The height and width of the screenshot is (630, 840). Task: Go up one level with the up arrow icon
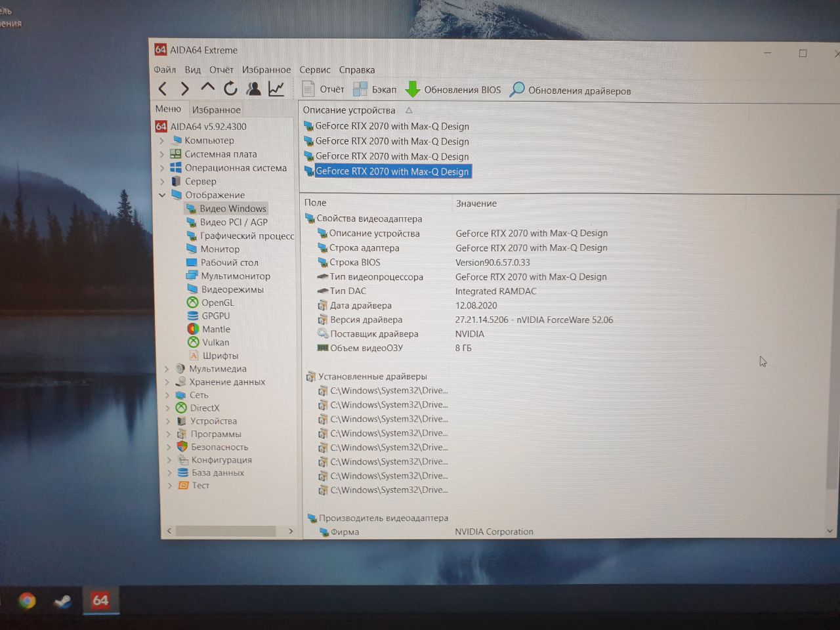pos(208,87)
